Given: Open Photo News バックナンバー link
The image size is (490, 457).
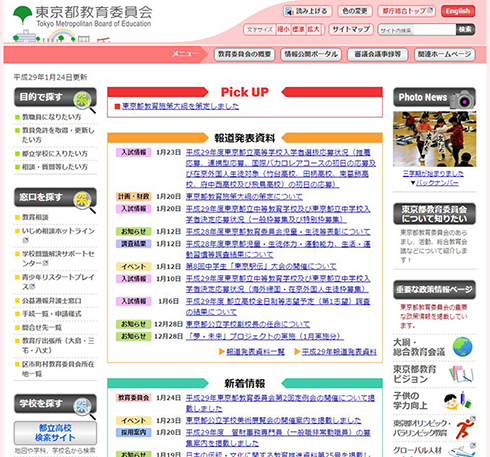Looking at the screenshot, I should point(437,183).
